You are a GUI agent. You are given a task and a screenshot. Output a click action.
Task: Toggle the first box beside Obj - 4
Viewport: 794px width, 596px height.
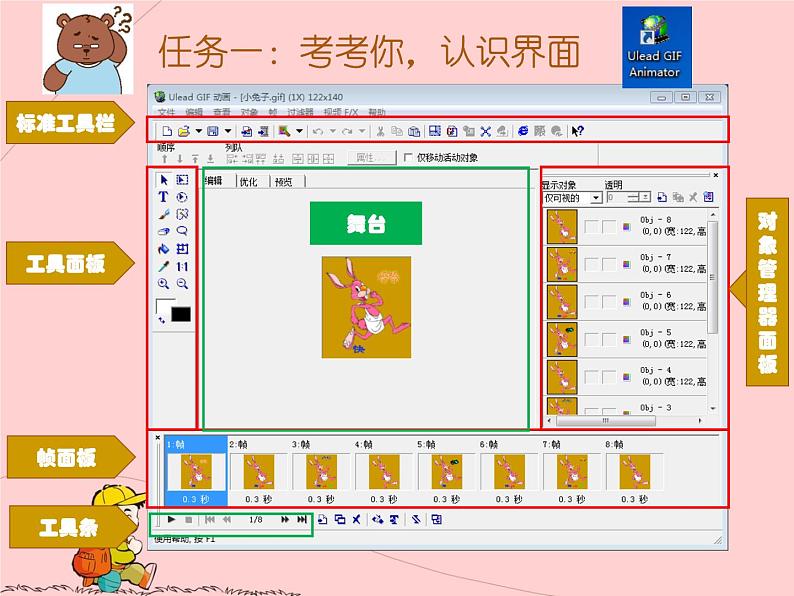point(591,377)
